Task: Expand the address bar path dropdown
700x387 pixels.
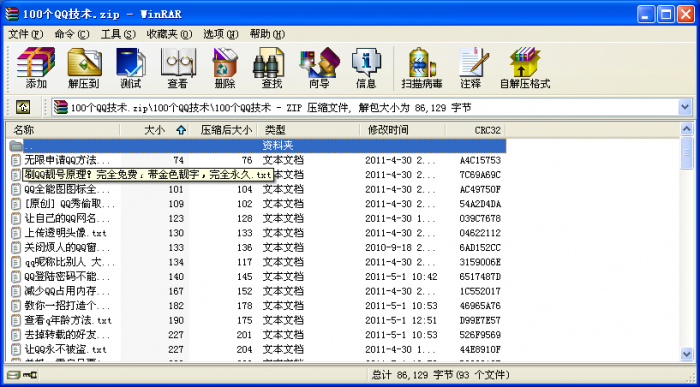Action: click(684, 107)
